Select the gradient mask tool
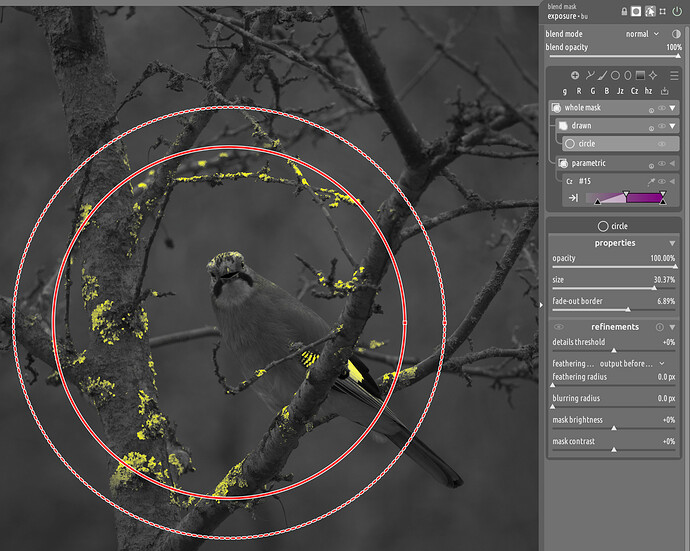Image resolution: width=690 pixels, height=551 pixels. [640, 75]
